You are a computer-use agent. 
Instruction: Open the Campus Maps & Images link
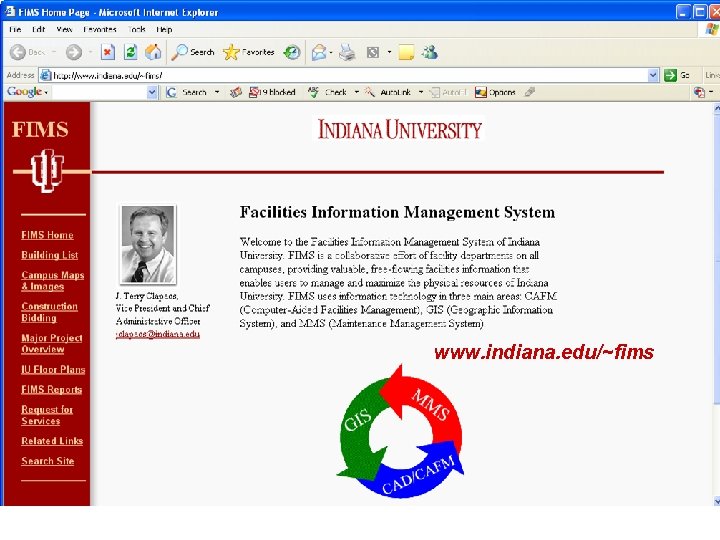[x=53, y=281]
